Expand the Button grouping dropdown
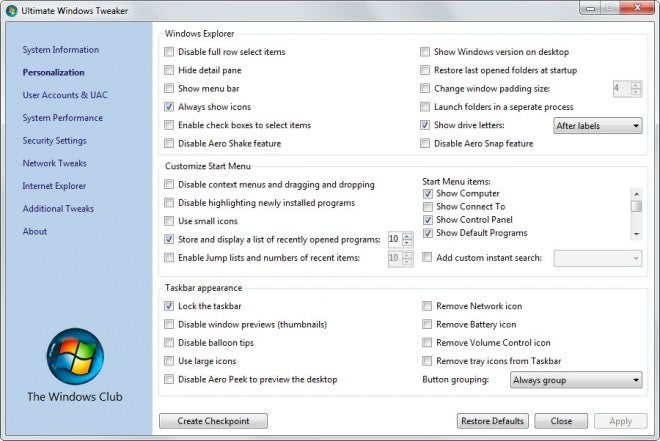 [575, 380]
